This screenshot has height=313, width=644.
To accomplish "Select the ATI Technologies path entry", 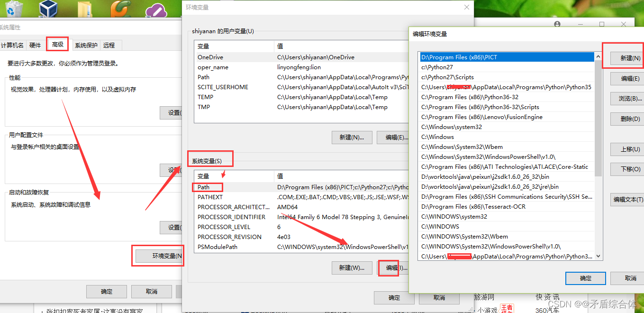I will [x=507, y=166].
